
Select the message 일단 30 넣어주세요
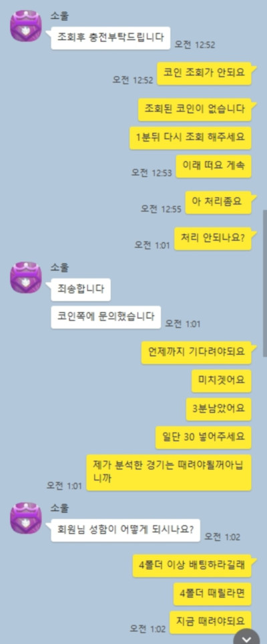[204, 437]
